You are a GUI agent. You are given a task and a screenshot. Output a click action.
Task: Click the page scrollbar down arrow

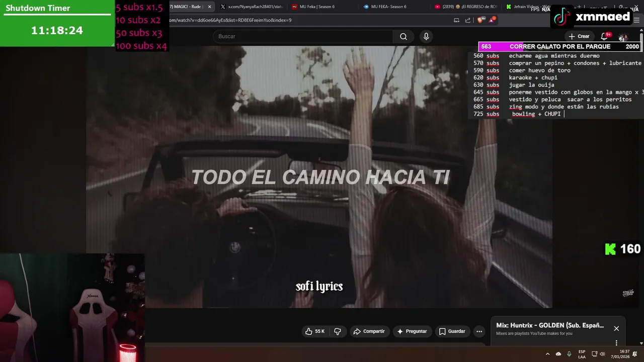pyautogui.click(x=641, y=343)
